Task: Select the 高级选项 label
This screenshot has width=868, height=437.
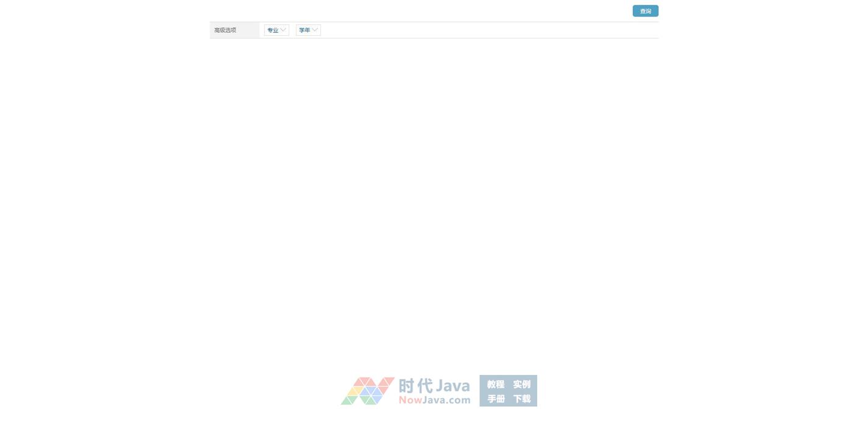Action: (225, 30)
